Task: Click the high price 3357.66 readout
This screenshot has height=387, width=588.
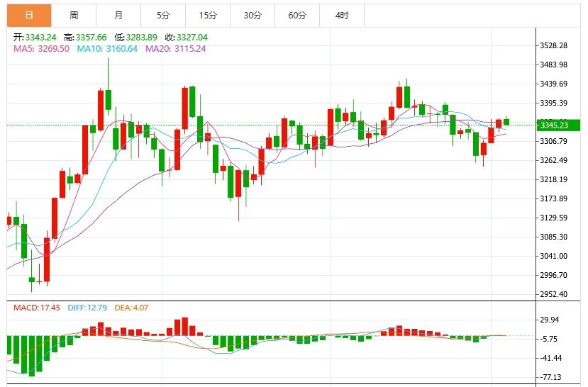Action: (x=85, y=37)
